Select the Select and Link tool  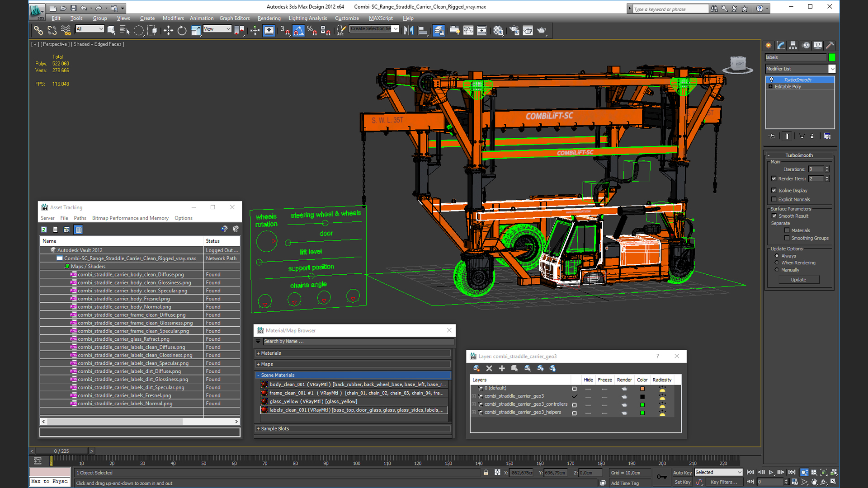pyautogui.click(x=38, y=30)
